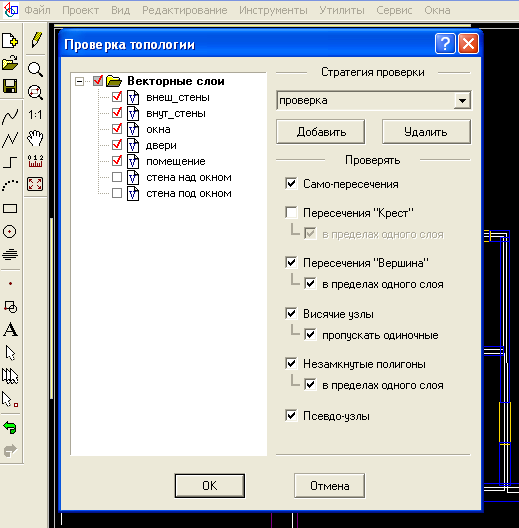Select the rectangle drawing tool
Screen dimensions: 519x528
point(10,209)
